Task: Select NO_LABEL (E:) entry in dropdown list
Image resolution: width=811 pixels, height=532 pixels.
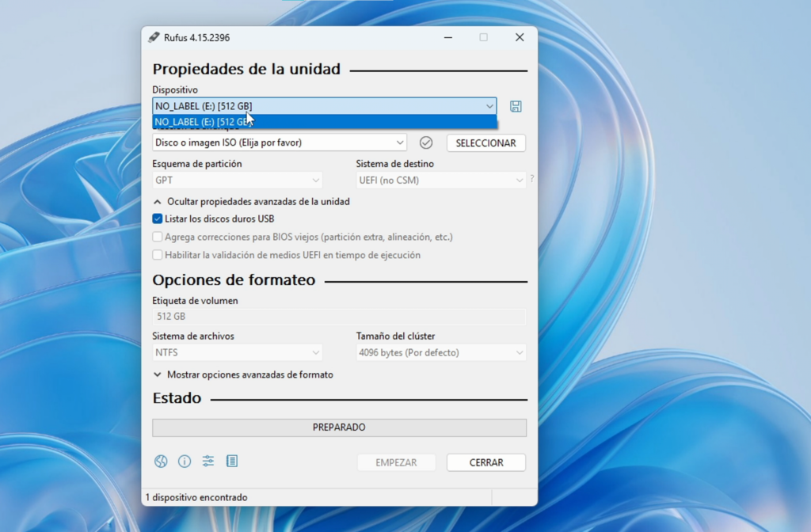Action: pyautogui.click(x=324, y=122)
